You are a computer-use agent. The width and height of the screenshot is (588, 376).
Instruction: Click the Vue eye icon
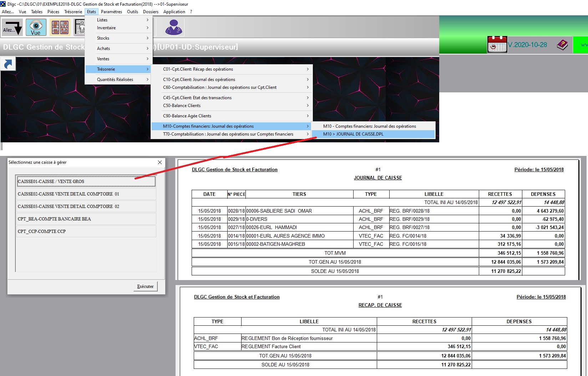point(36,27)
